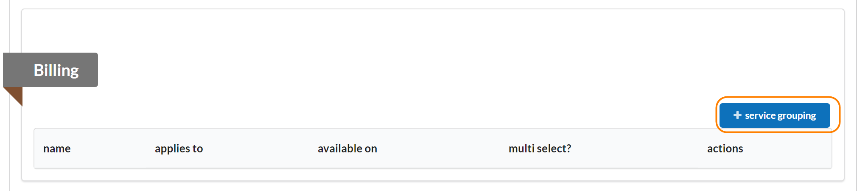Sort by the name column header
Viewport: 868px width, 191px height.
click(x=57, y=149)
